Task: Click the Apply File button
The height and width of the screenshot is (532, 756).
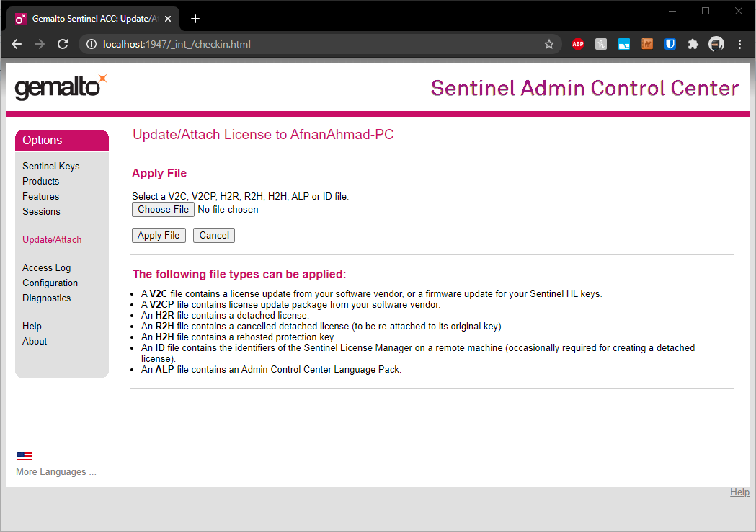Action: [159, 235]
